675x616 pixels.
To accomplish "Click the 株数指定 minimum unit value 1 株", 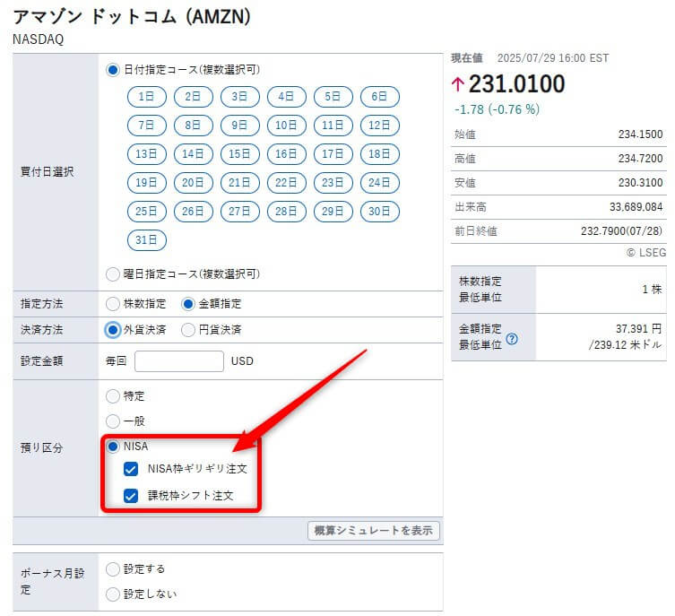I will 652,290.
